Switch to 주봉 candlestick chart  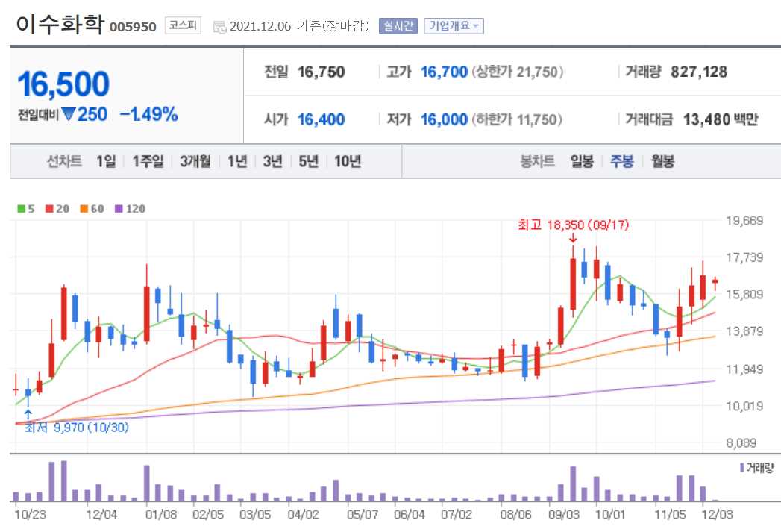click(x=622, y=161)
